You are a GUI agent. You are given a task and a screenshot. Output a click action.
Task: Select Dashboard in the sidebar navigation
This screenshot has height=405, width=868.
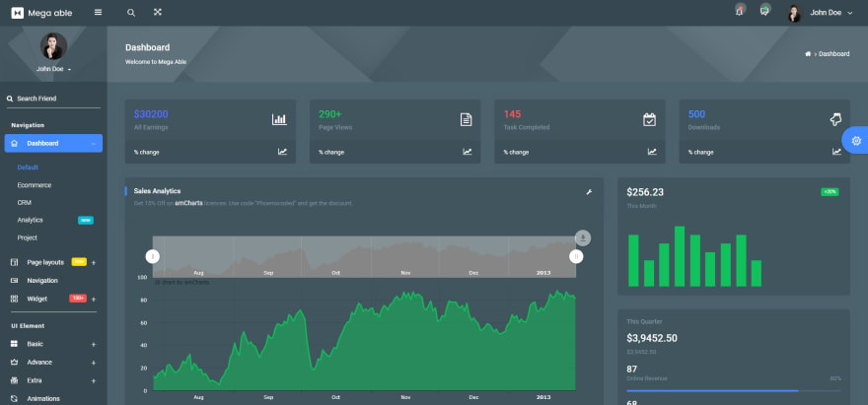click(53, 143)
